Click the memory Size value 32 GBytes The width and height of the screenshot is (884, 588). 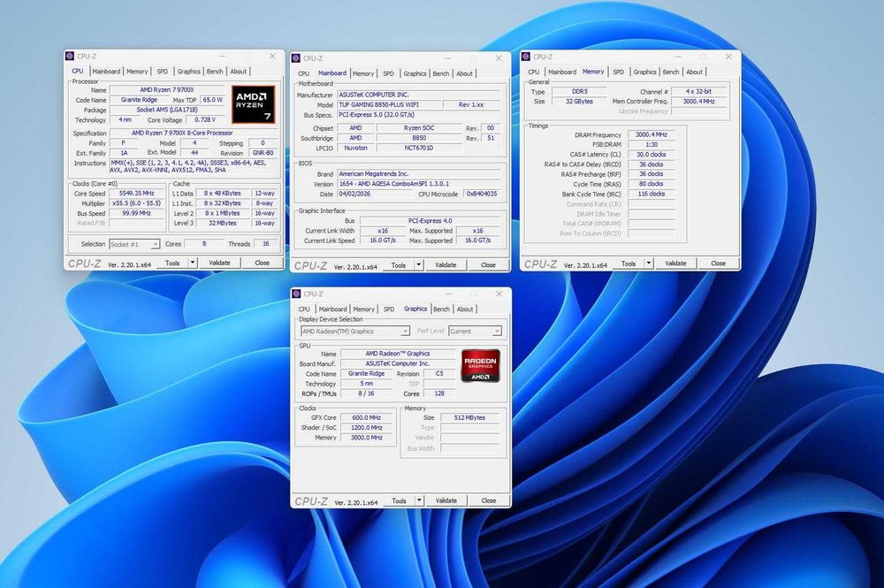point(579,102)
